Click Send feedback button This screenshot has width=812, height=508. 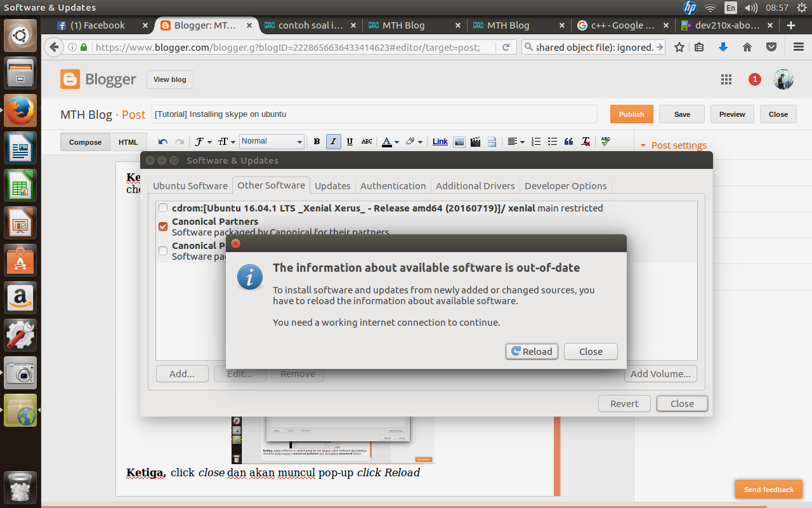(768, 490)
